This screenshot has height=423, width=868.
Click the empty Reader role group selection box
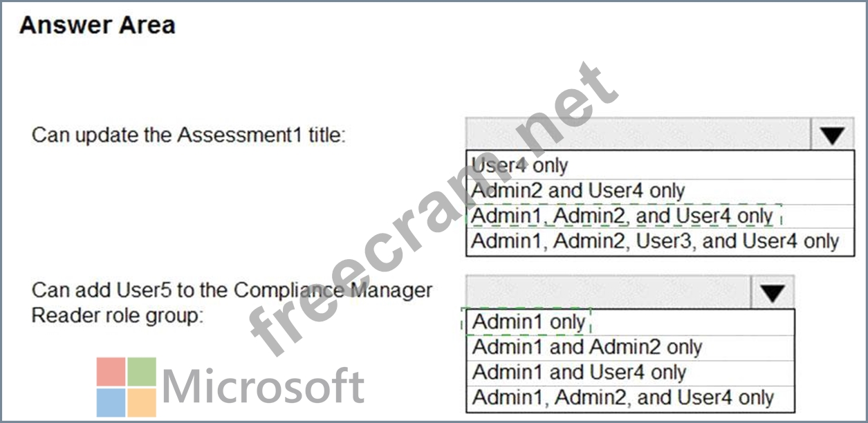pyautogui.click(x=608, y=292)
